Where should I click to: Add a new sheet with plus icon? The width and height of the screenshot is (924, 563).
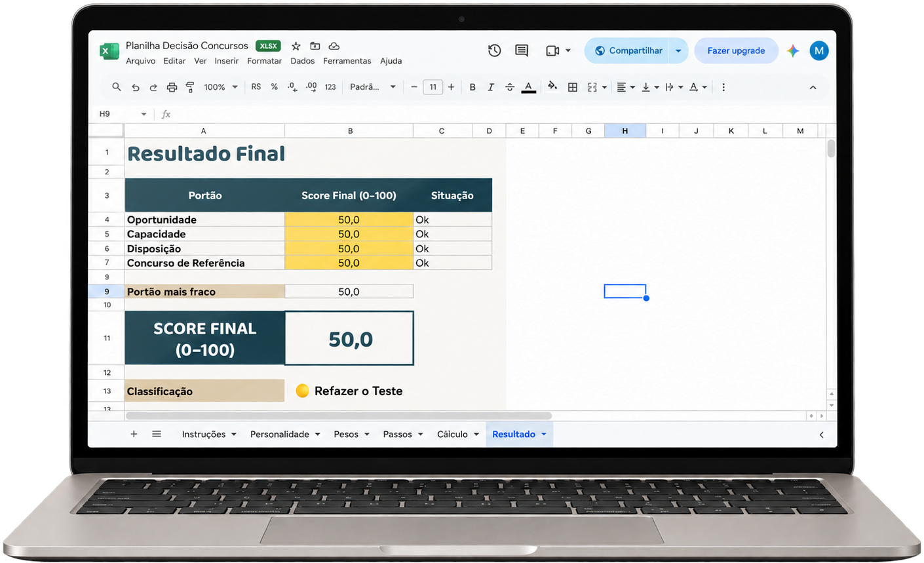(134, 434)
